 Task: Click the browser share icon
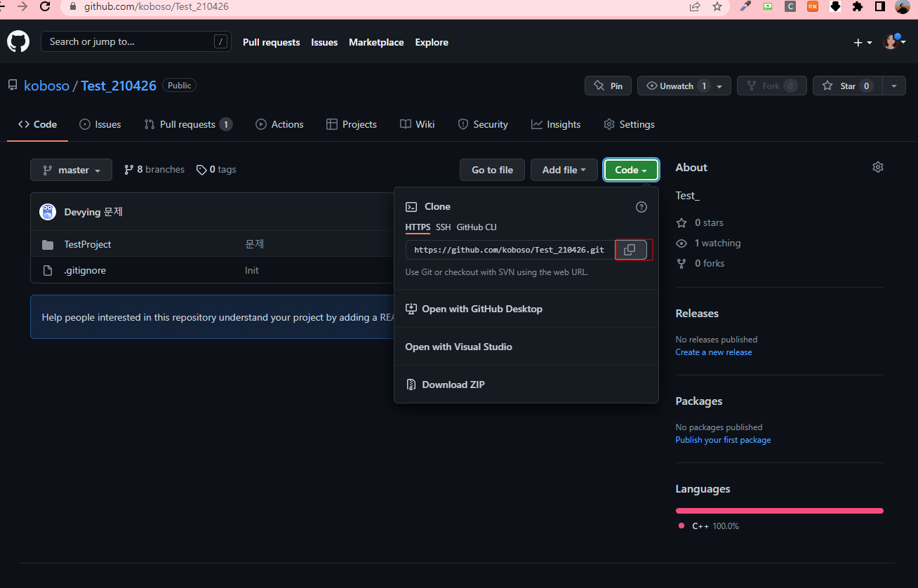point(695,6)
